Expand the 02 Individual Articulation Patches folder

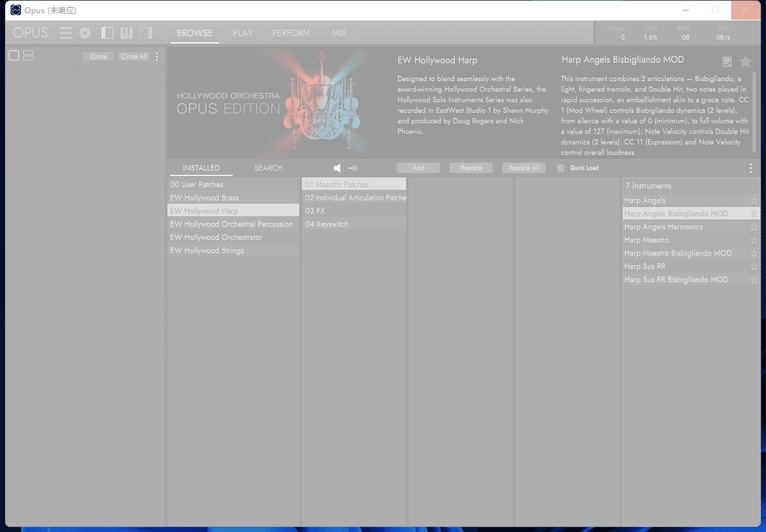(355, 198)
